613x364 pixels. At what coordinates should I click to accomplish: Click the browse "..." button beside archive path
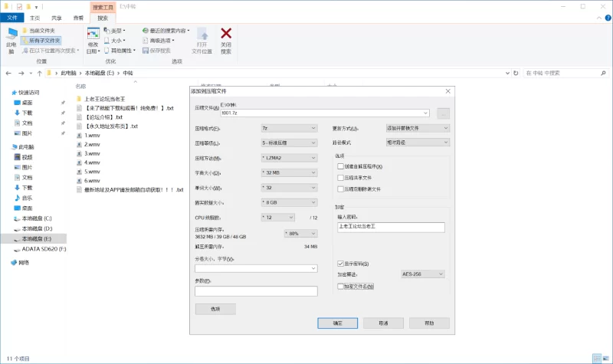[444, 113]
